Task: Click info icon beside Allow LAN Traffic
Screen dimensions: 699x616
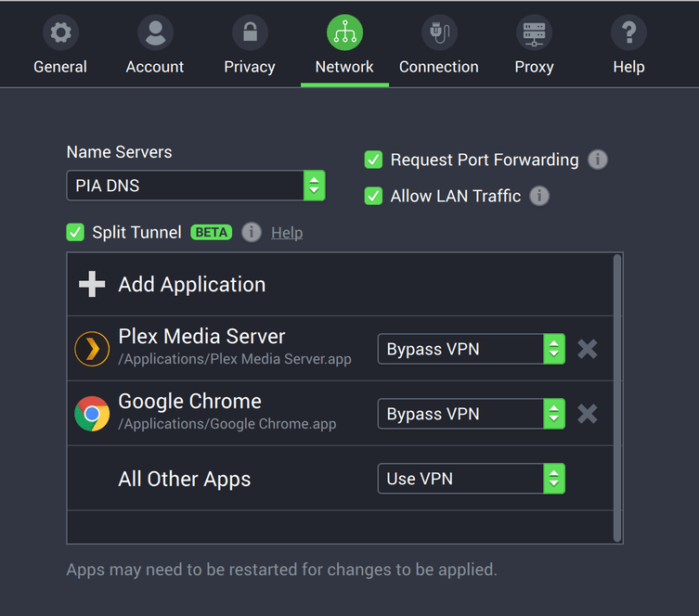Action: (539, 196)
